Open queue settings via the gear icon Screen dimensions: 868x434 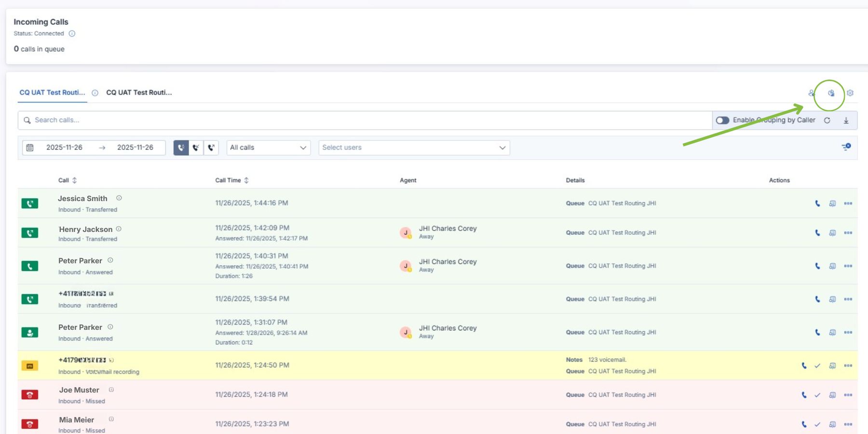(850, 93)
